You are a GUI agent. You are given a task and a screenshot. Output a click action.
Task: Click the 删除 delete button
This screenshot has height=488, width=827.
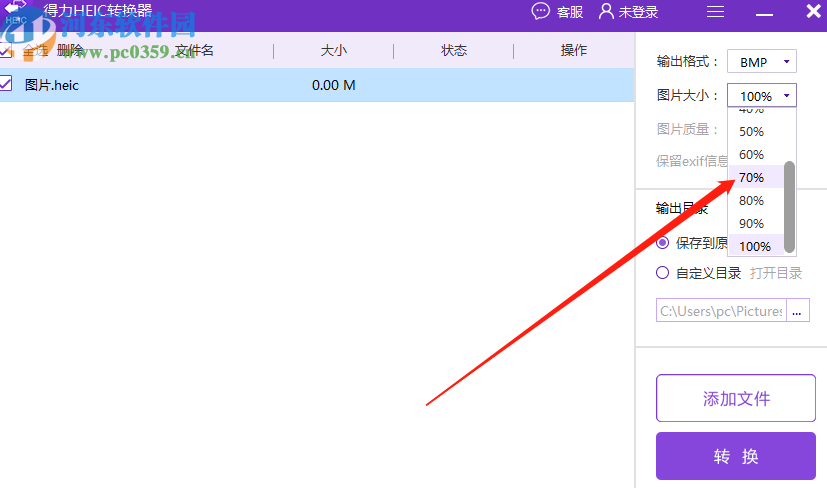click(x=70, y=50)
